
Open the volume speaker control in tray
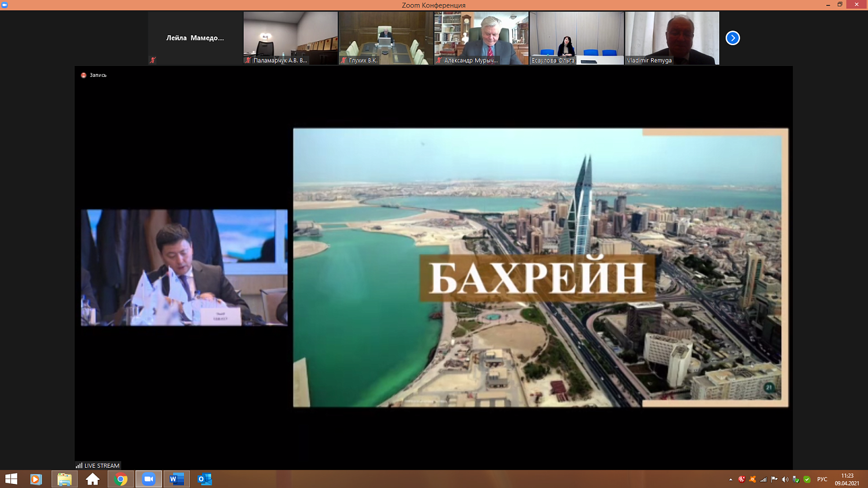tap(785, 479)
